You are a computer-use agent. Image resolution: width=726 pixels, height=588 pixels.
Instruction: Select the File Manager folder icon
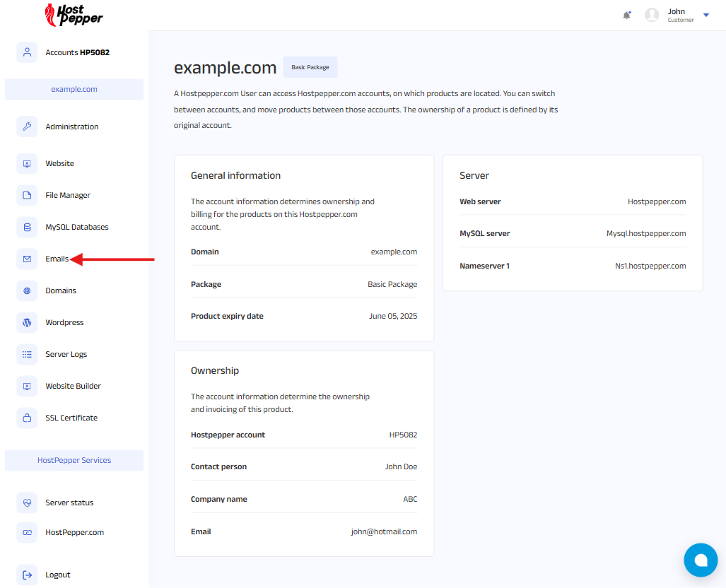coord(27,195)
